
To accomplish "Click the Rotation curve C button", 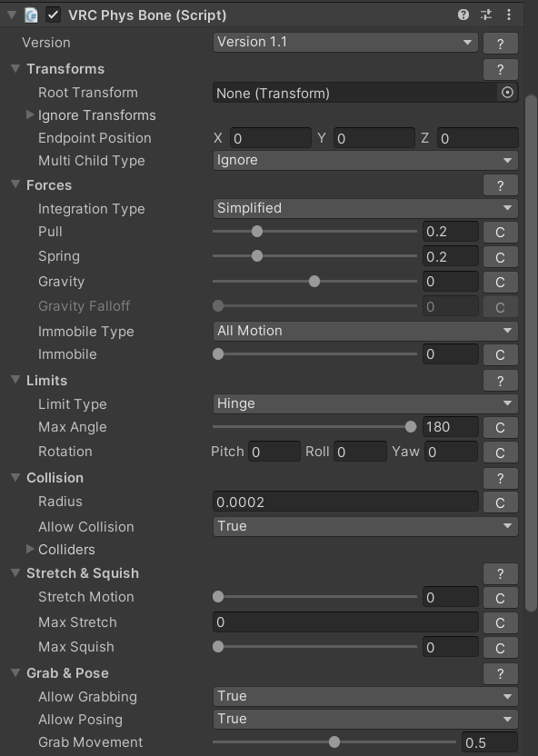I will (x=501, y=453).
